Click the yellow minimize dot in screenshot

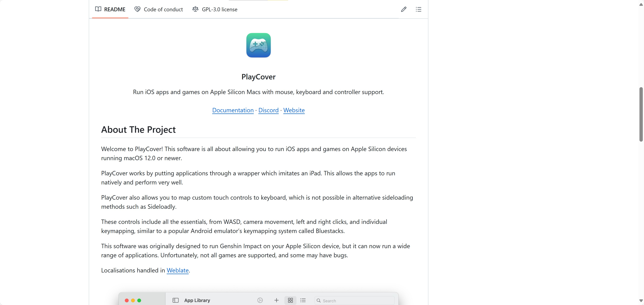[x=133, y=300]
